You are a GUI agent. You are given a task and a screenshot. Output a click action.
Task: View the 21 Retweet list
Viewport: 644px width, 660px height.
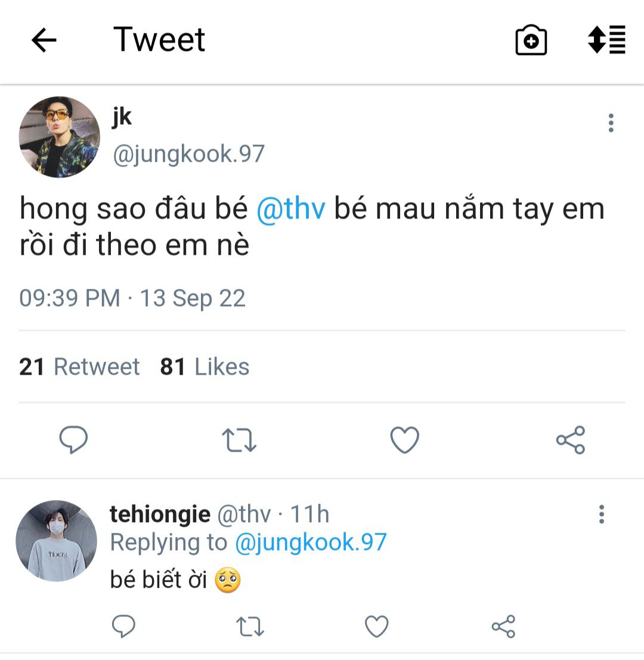click(79, 366)
